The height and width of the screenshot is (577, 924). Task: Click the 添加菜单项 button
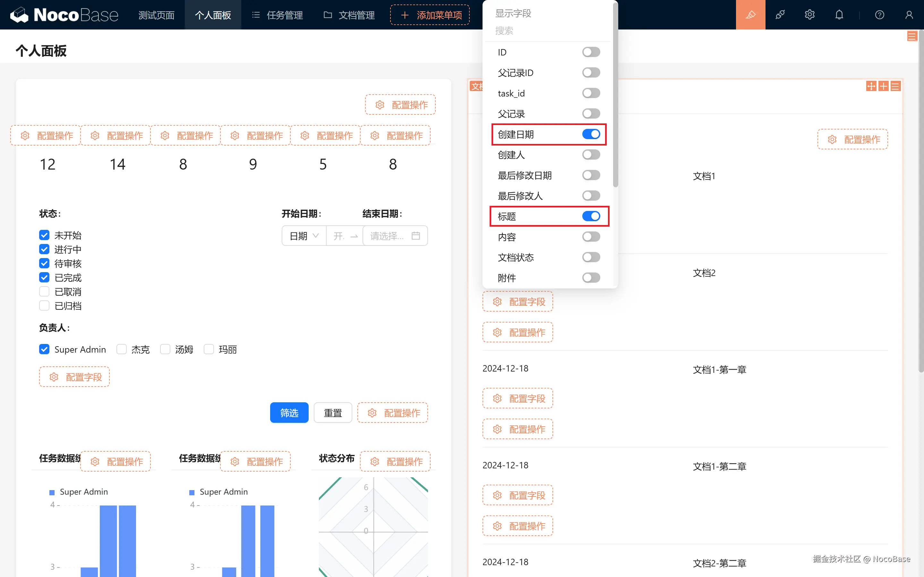click(430, 15)
